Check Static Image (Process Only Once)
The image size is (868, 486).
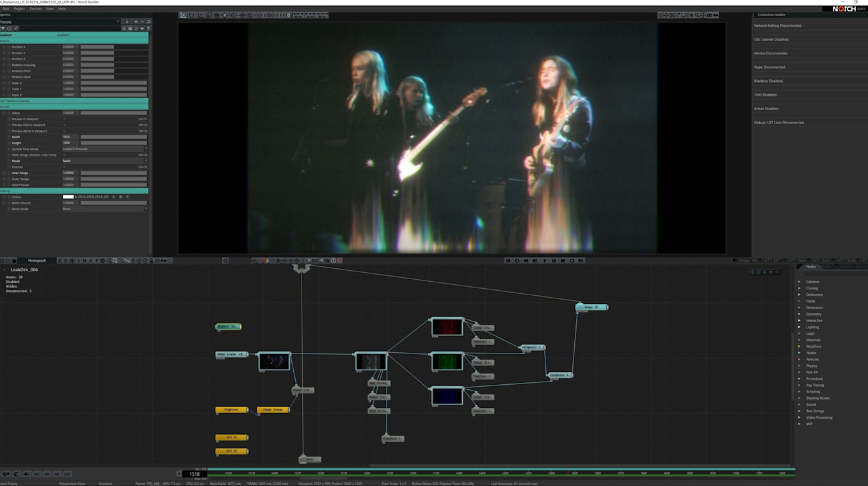click(x=65, y=155)
